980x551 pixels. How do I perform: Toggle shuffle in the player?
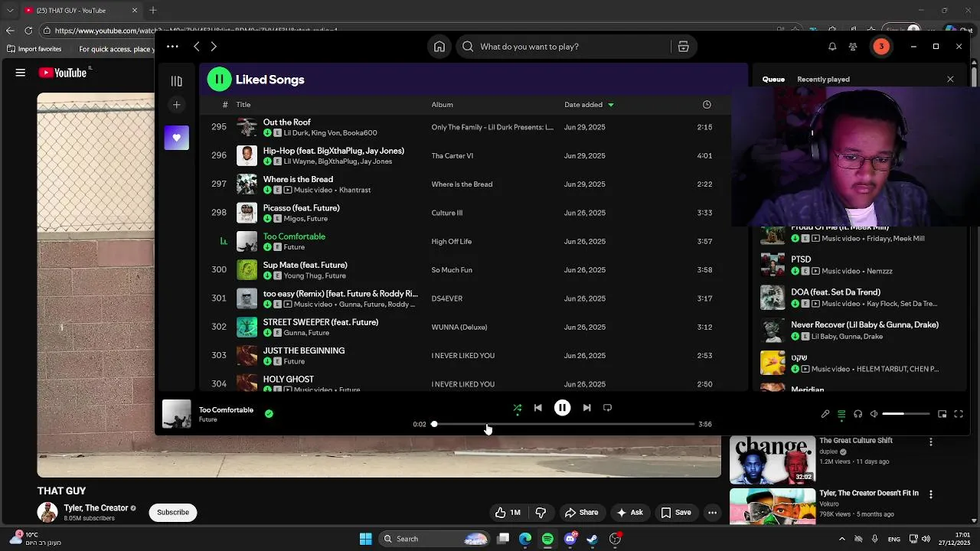[518, 408]
